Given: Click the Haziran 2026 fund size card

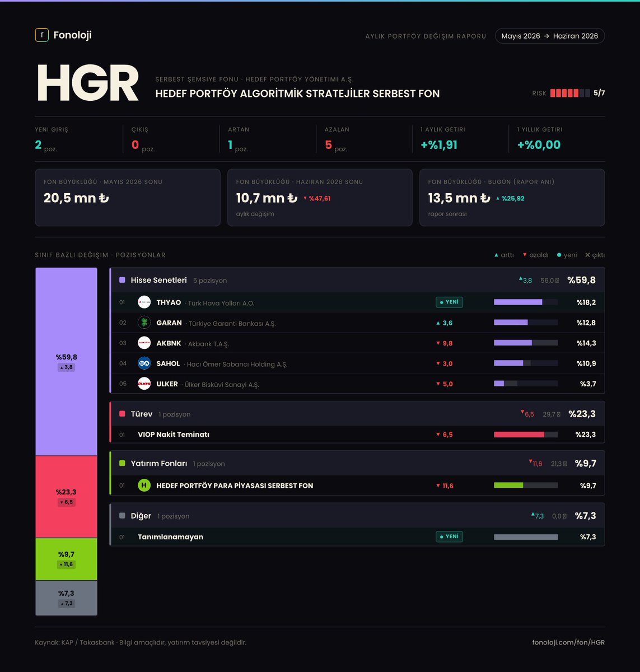Looking at the screenshot, I should pos(320,198).
